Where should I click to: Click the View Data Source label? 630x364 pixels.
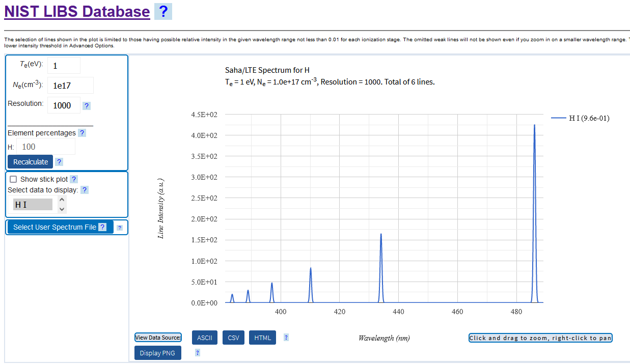[158, 338]
